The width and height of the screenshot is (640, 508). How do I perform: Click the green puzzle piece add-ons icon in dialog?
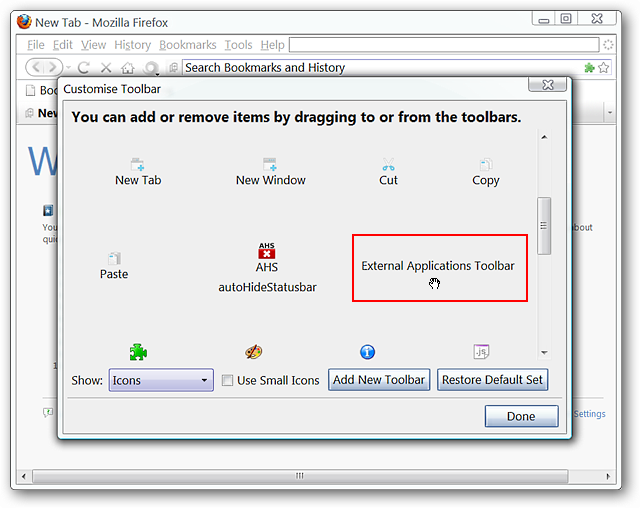pos(138,352)
